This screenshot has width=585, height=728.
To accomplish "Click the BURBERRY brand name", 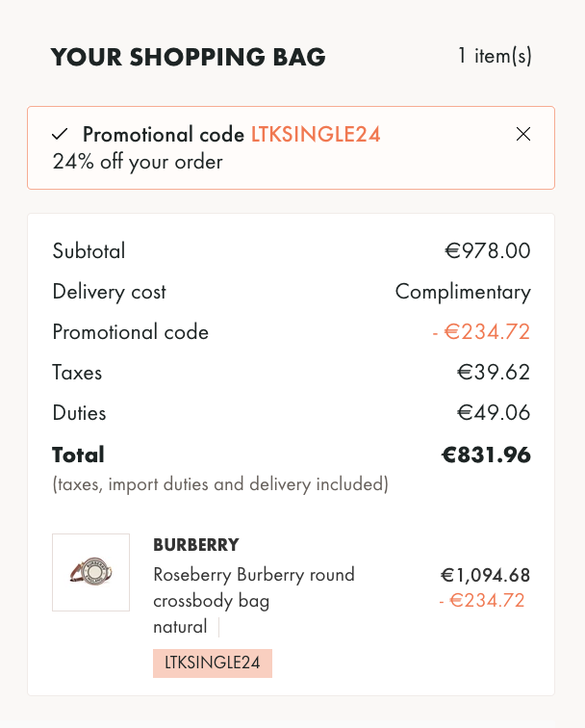I will (196, 545).
